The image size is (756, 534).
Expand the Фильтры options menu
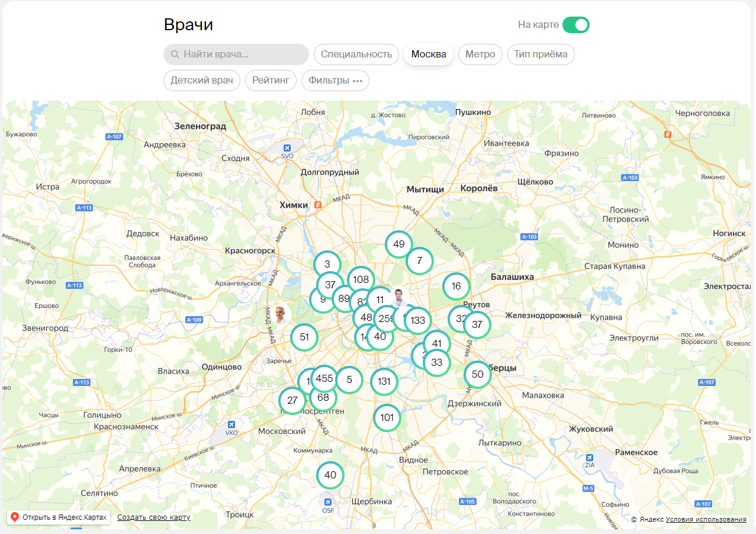(x=335, y=81)
